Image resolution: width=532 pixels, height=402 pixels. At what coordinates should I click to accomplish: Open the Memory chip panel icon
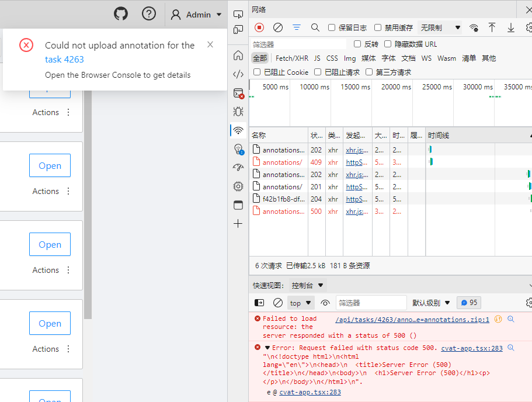pos(238,186)
